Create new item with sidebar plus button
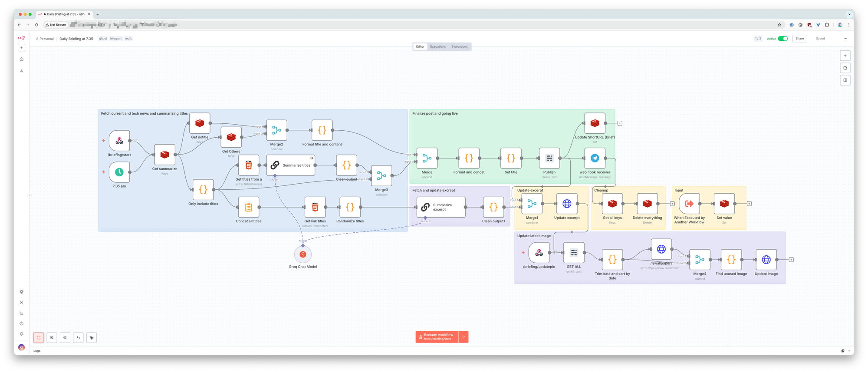The image size is (868, 373). (x=21, y=48)
